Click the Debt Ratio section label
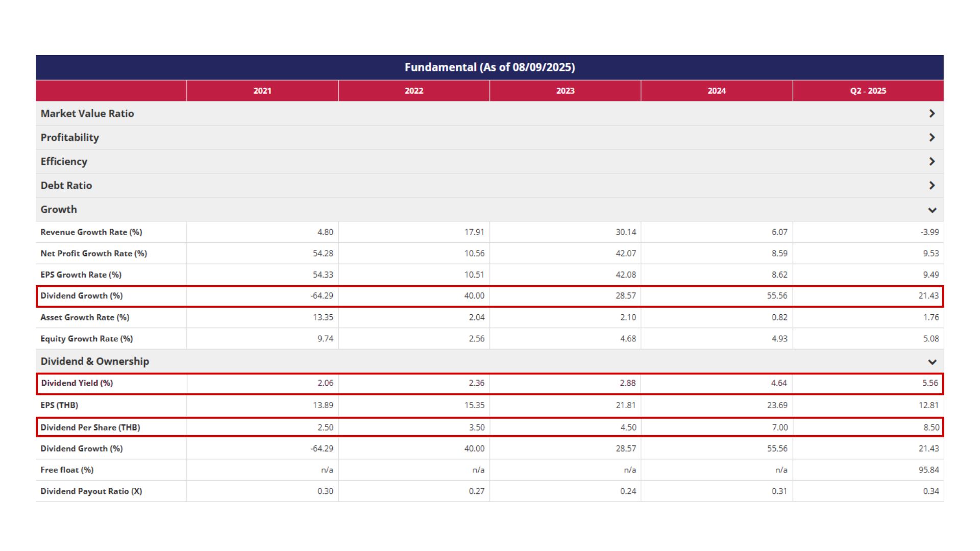Screen dimensions: 980x551 point(66,185)
